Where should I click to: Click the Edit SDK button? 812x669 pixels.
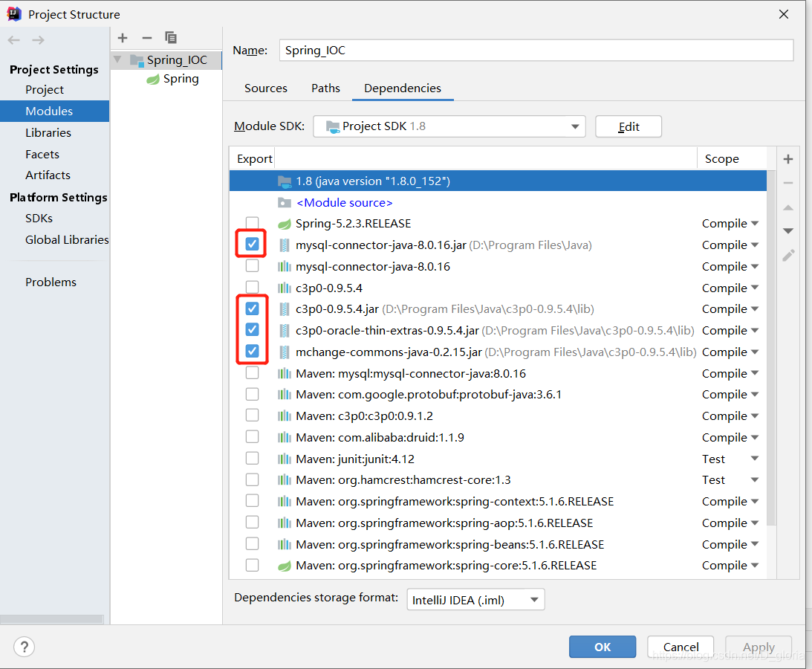tap(629, 126)
